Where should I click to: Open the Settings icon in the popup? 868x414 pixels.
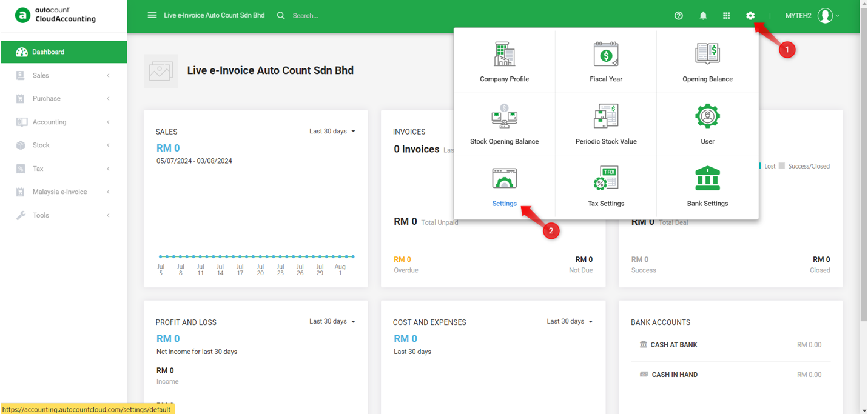pyautogui.click(x=504, y=178)
